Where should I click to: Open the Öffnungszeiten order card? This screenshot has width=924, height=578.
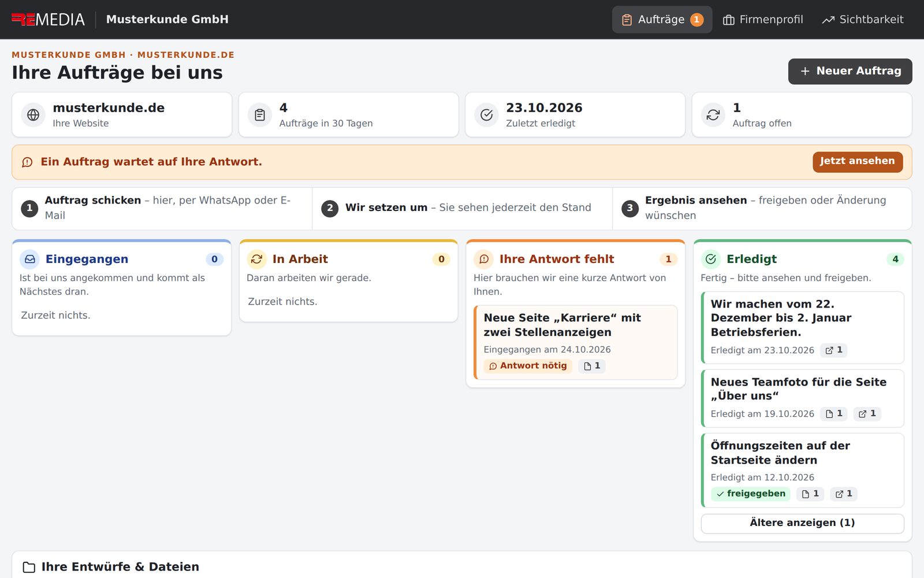[x=803, y=470]
